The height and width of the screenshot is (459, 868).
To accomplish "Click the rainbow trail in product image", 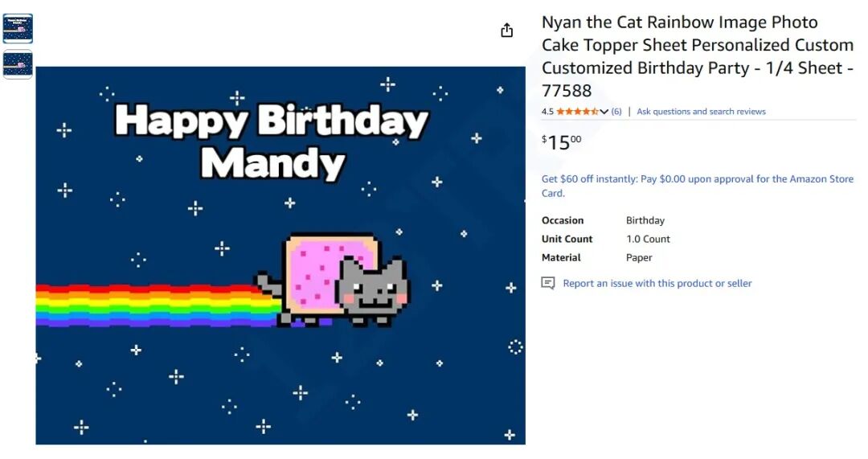I will click(153, 304).
